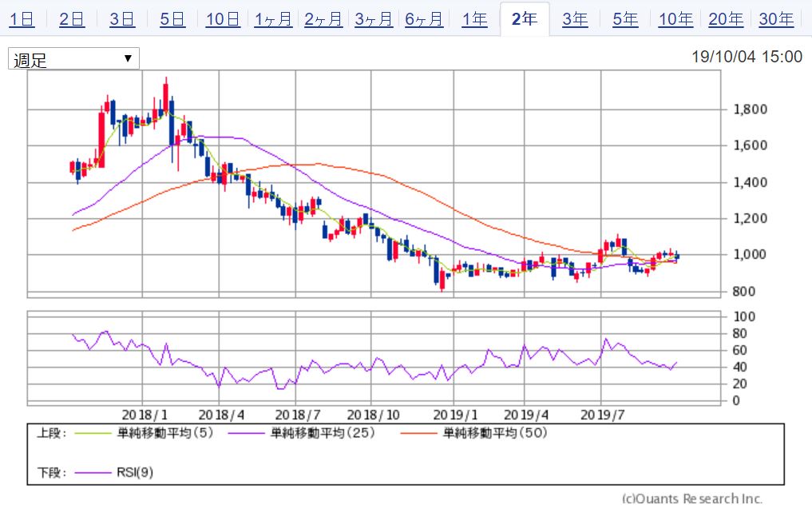Click the 800 price axis label

(x=743, y=292)
